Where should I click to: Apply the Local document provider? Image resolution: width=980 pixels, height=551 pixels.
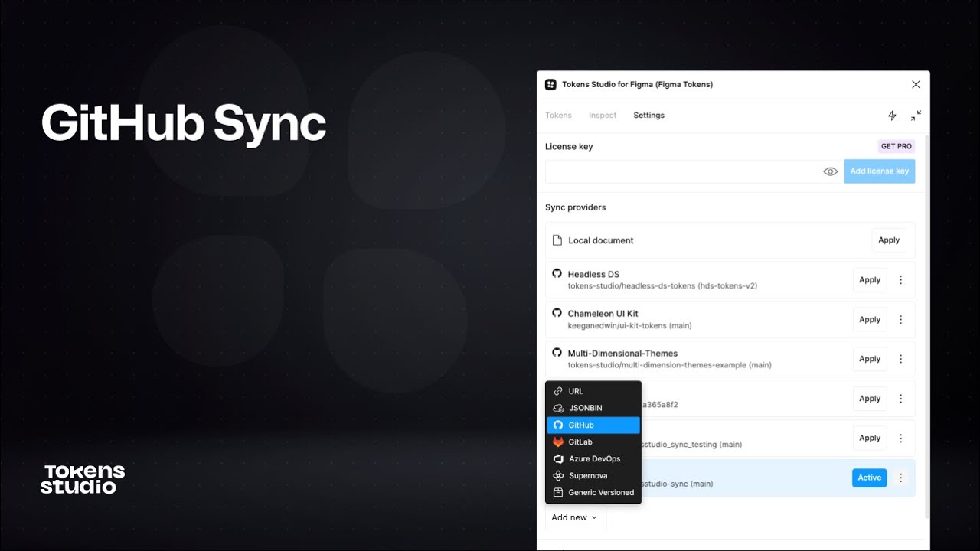point(889,240)
